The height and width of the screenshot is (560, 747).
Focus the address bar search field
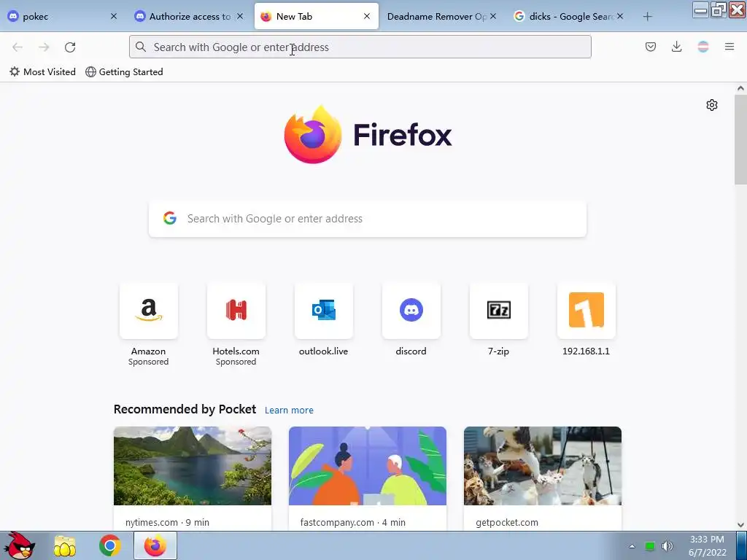point(360,47)
